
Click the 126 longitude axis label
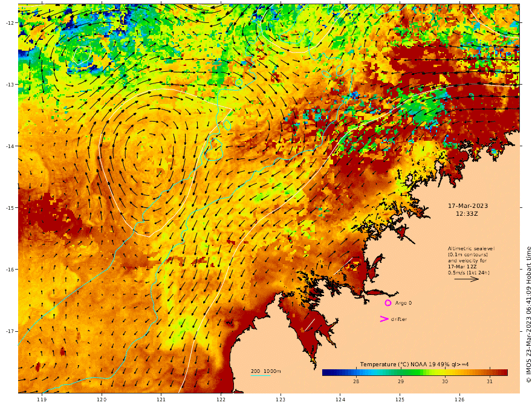click(x=459, y=400)
